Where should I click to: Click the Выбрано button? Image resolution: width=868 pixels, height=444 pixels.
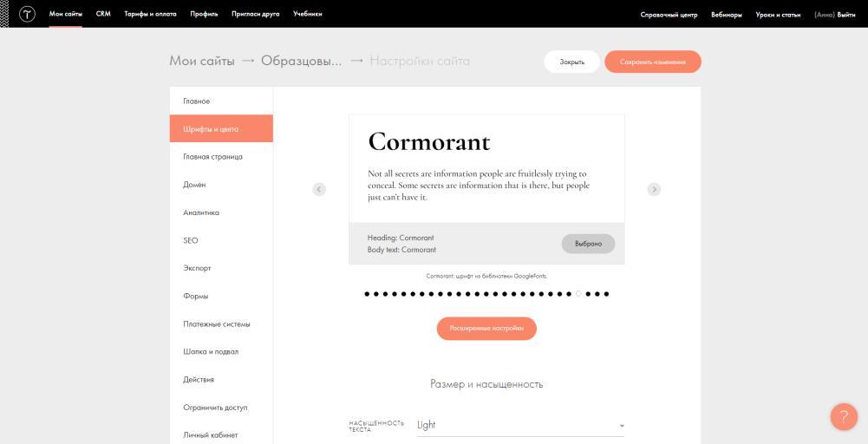(x=588, y=244)
